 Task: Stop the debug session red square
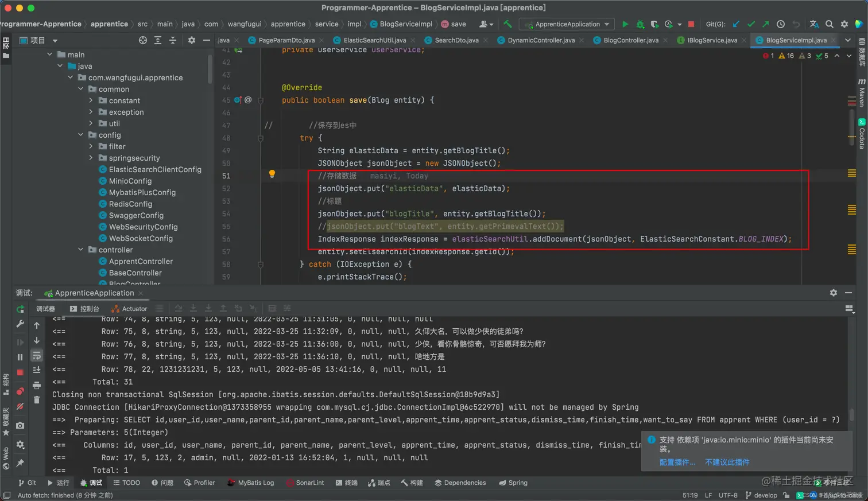click(20, 372)
